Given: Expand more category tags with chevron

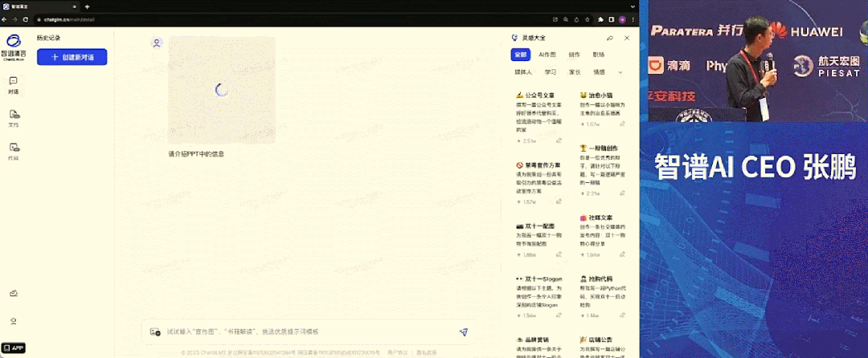Looking at the screenshot, I should [620, 72].
